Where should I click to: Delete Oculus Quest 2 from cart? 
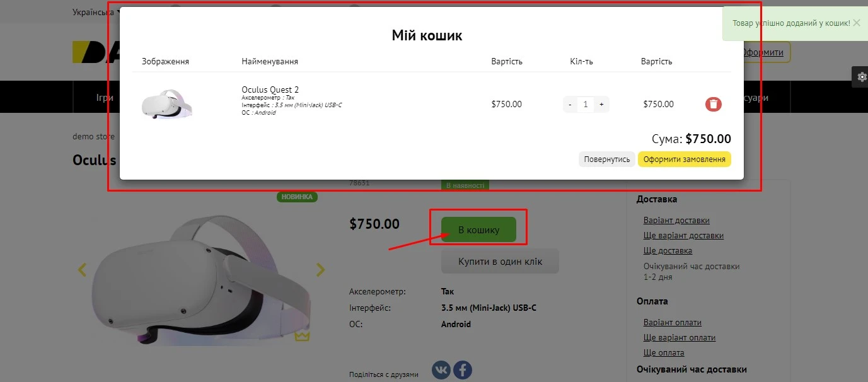(713, 105)
